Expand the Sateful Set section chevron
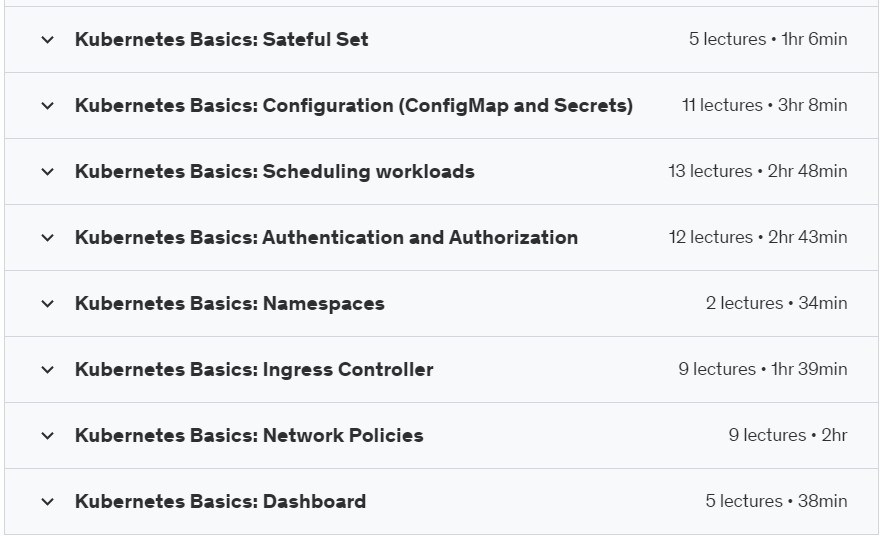The height and width of the screenshot is (540, 882). [48, 40]
